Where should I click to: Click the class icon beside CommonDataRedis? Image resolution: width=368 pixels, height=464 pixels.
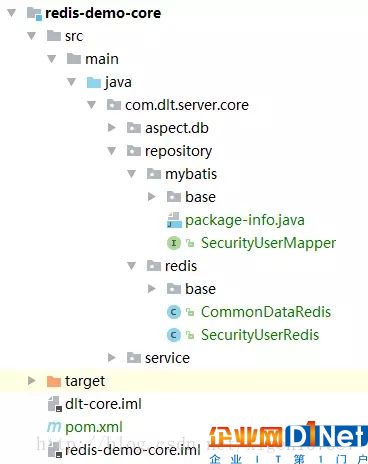(x=174, y=312)
